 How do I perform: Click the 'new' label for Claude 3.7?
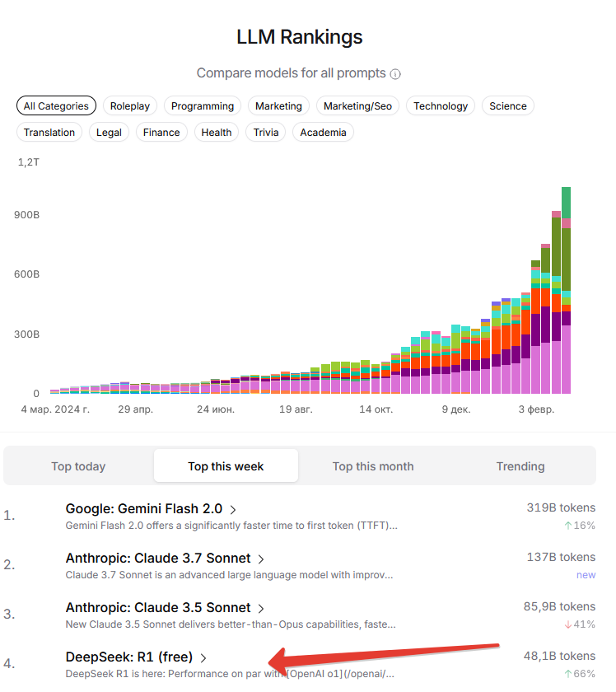[586, 575]
